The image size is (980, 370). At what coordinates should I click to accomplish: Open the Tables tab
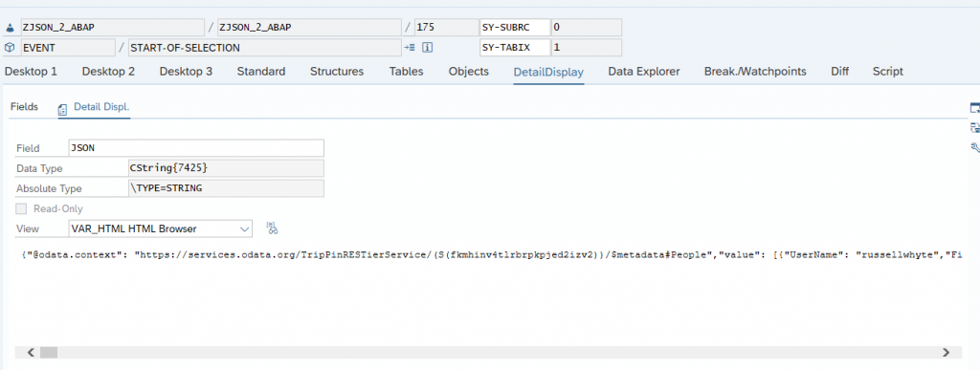tap(406, 71)
